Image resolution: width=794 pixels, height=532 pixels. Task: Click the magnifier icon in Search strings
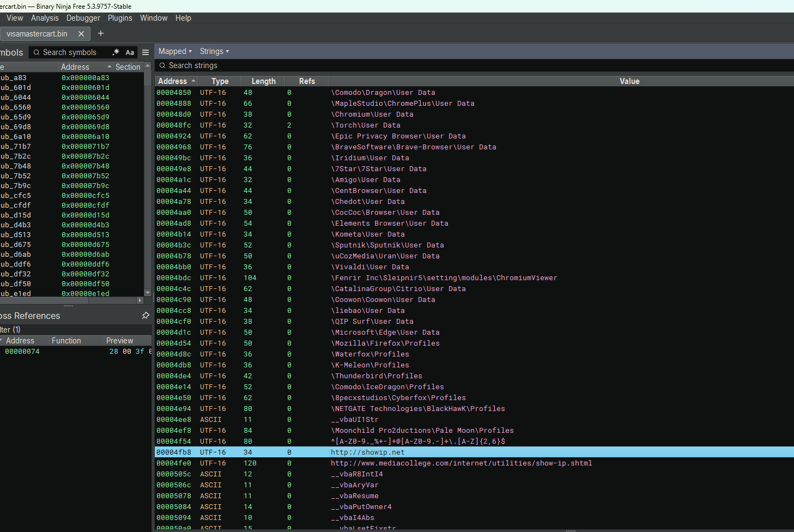162,65
